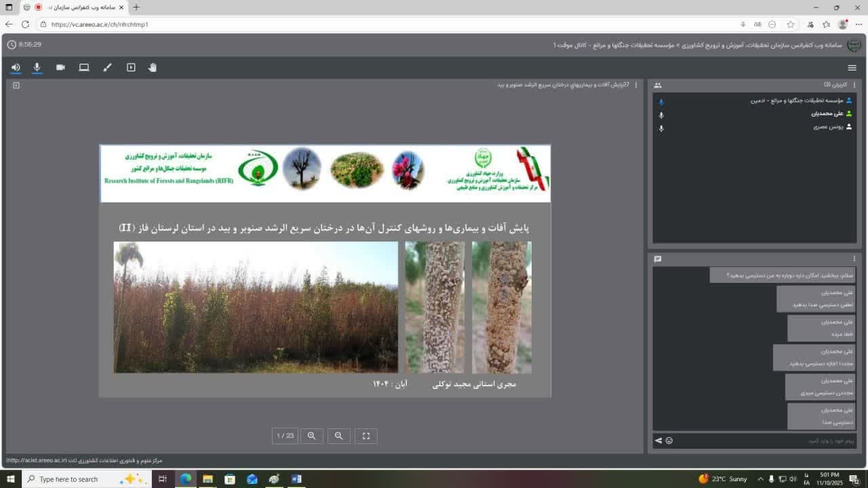Image resolution: width=868 pixels, height=488 pixels.
Task: Click the left magnifier zoom button
Action: [x=312, y=436]
